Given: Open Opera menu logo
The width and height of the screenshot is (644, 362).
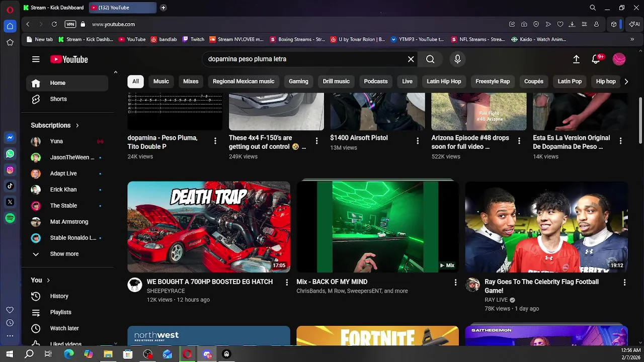Looking at the screenshot, I should [10, 10].
